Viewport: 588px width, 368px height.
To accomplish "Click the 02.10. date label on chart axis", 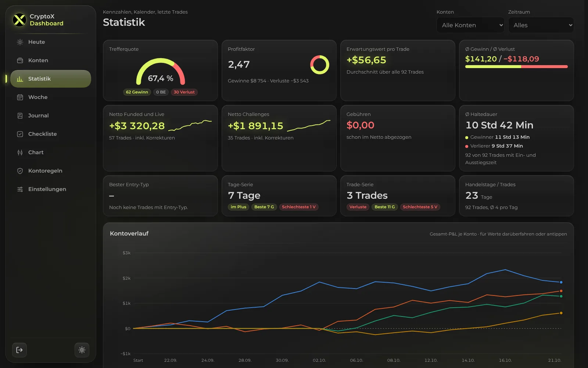I will (319, 360).
